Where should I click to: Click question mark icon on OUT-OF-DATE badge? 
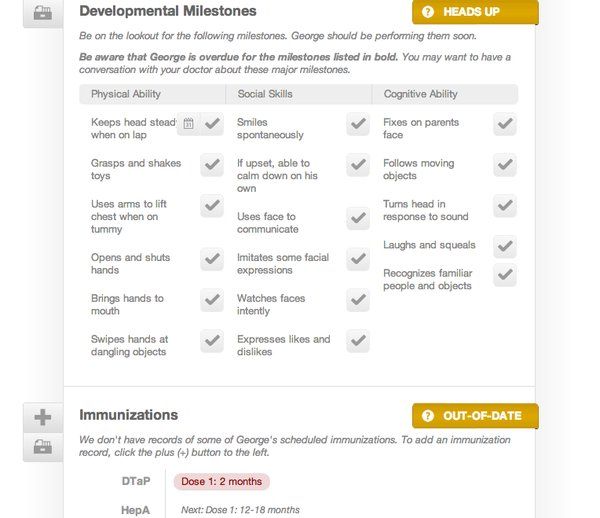point(428,416)
